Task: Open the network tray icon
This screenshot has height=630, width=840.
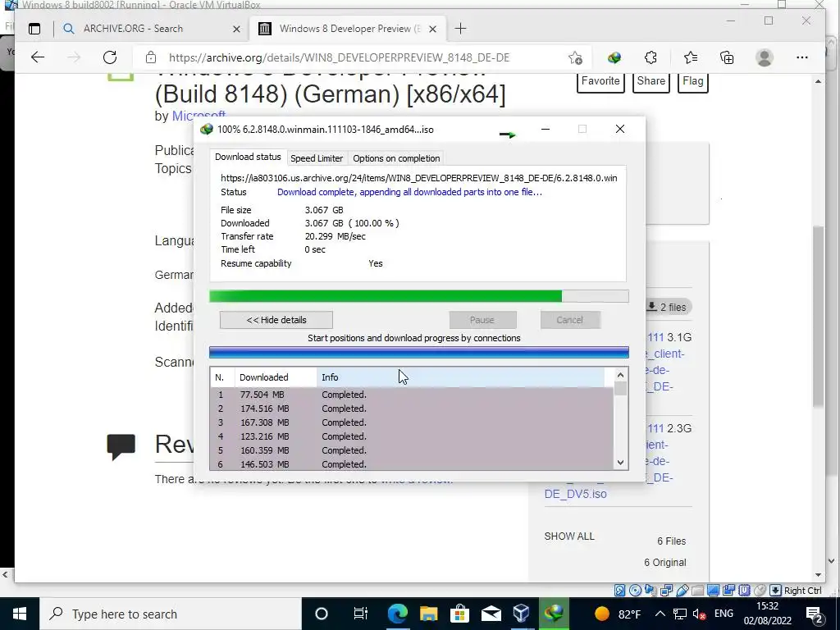Action: pos(680,614)
